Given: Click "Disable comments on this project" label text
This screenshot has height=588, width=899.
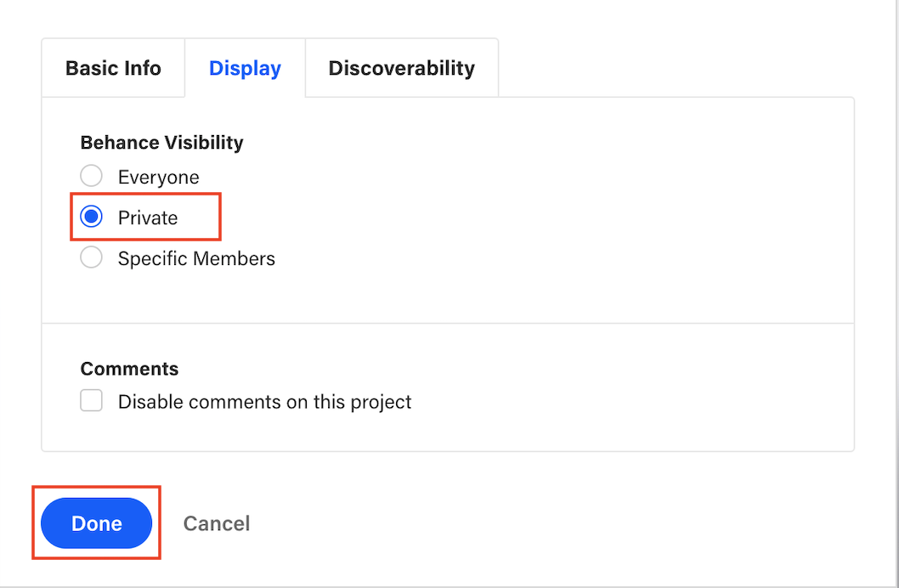Looking at the screenshot, I should [x=264, y=402].
